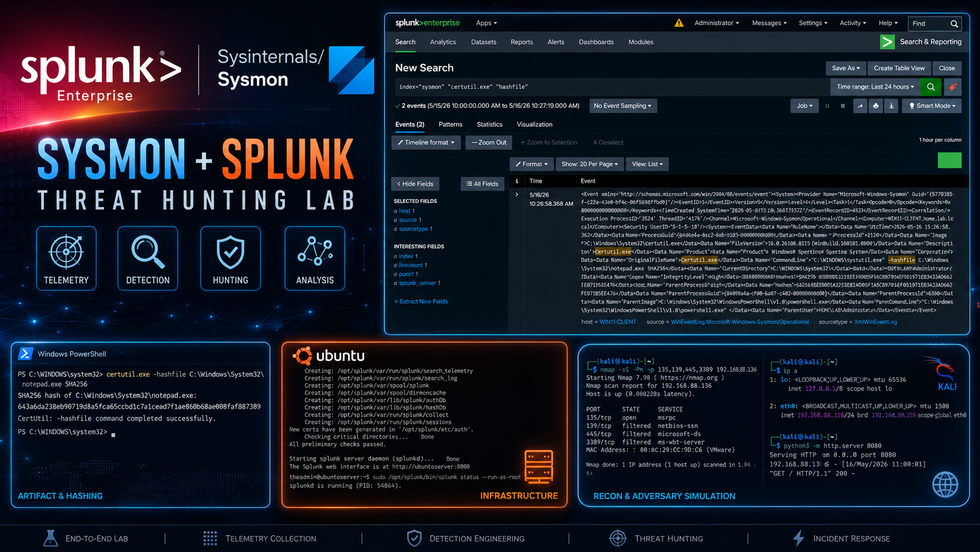Click the Hunting shield icon tile
Image resolution: width=980 pixels, height=552 pixels.
230,258
